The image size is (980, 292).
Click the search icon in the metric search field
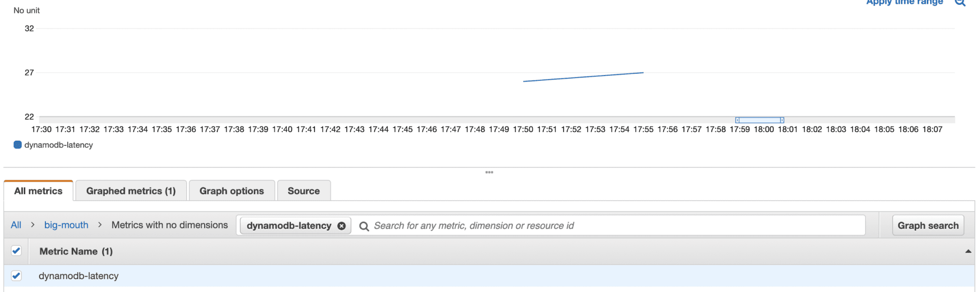pos(364,225)
